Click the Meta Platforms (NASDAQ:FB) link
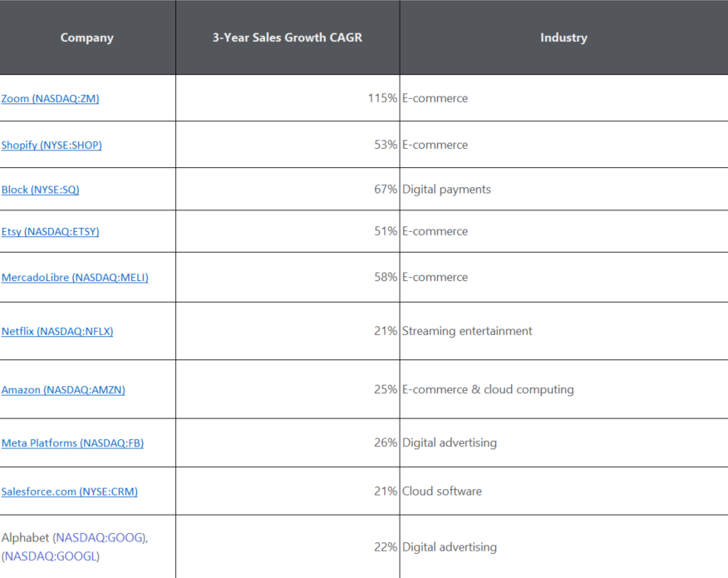 pos(72,442)
